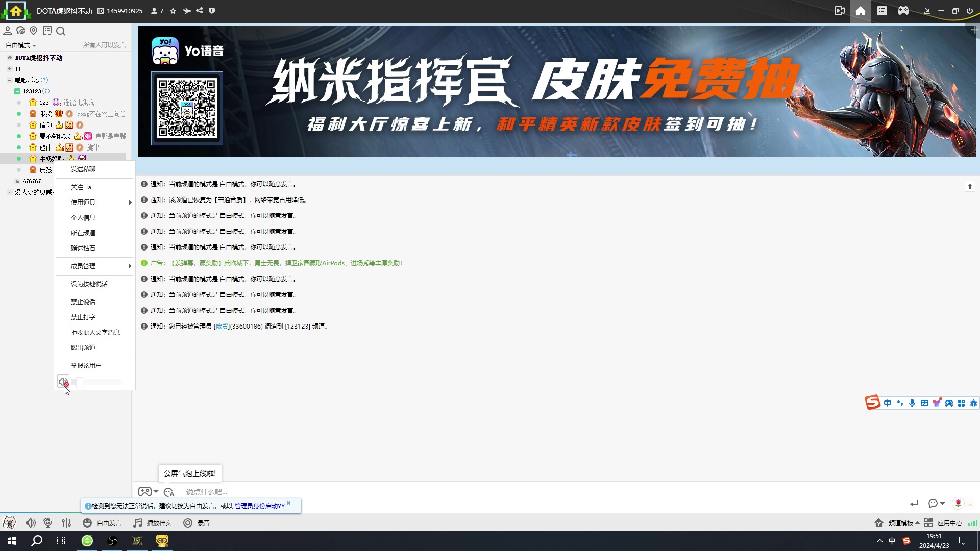980x551 pixels.
Task: Click the mini-mode arrow icon at top right
Action: (927, 11)
